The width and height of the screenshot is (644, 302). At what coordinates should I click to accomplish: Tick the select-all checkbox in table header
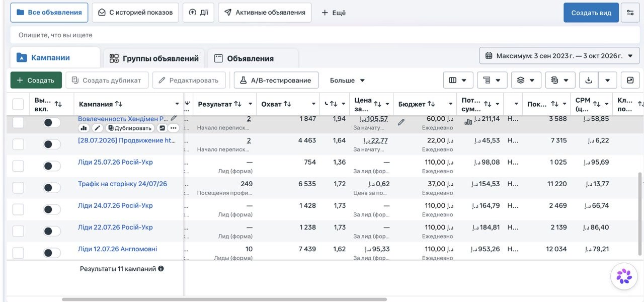tap(18, 104)
